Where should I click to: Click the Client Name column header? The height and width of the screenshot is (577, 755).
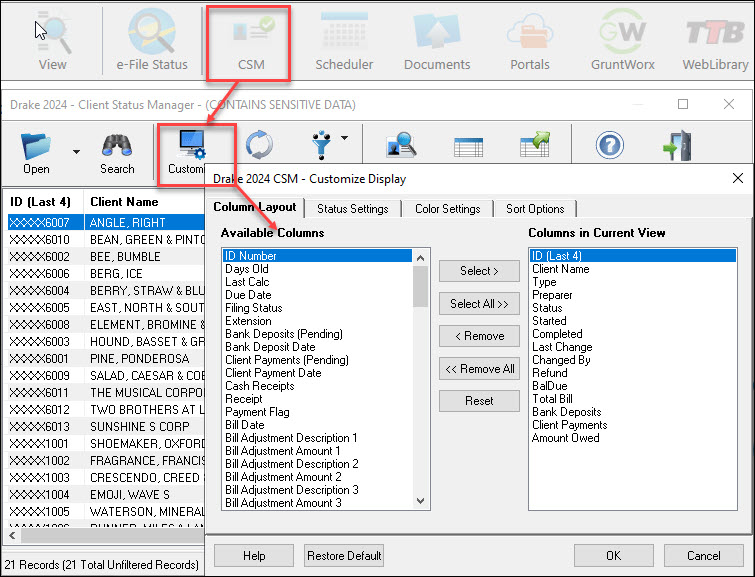[144, 202]
